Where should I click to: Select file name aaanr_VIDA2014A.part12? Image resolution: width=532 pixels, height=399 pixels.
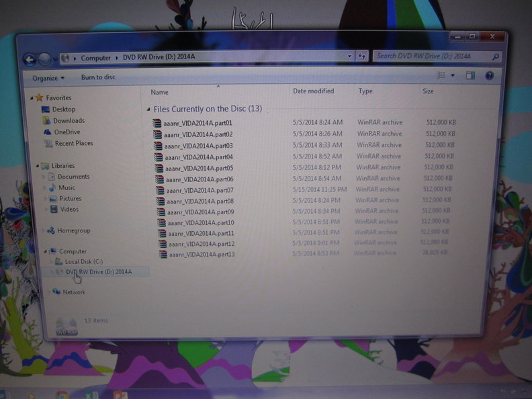(202, 244)
